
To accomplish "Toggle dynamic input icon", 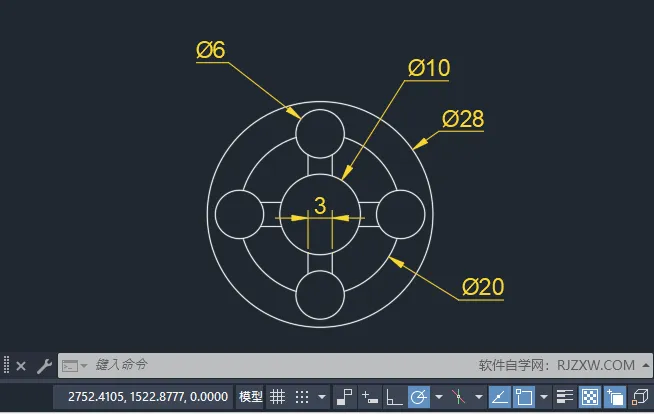I will coord(370,397).
